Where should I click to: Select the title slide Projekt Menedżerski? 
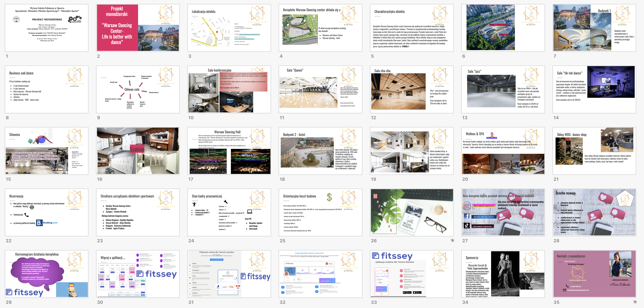(46, 28)
